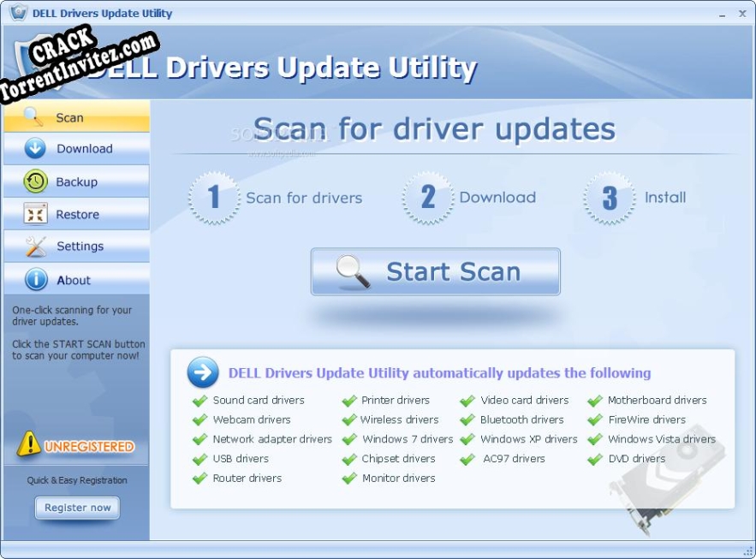
Task: Click the step 2 Download badge
Action: pos(428,198)
